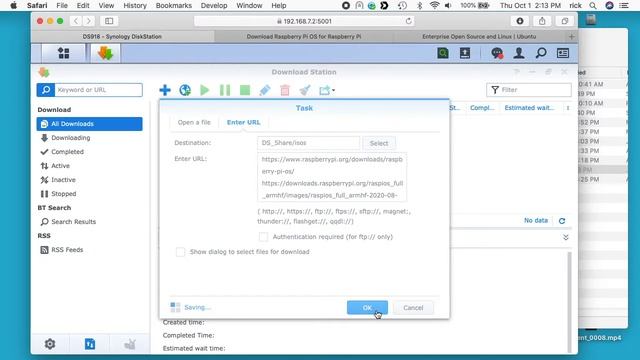Click the Download Station taskbar icon
Viewport: 640px width, 360px height.
coord(105,53)
